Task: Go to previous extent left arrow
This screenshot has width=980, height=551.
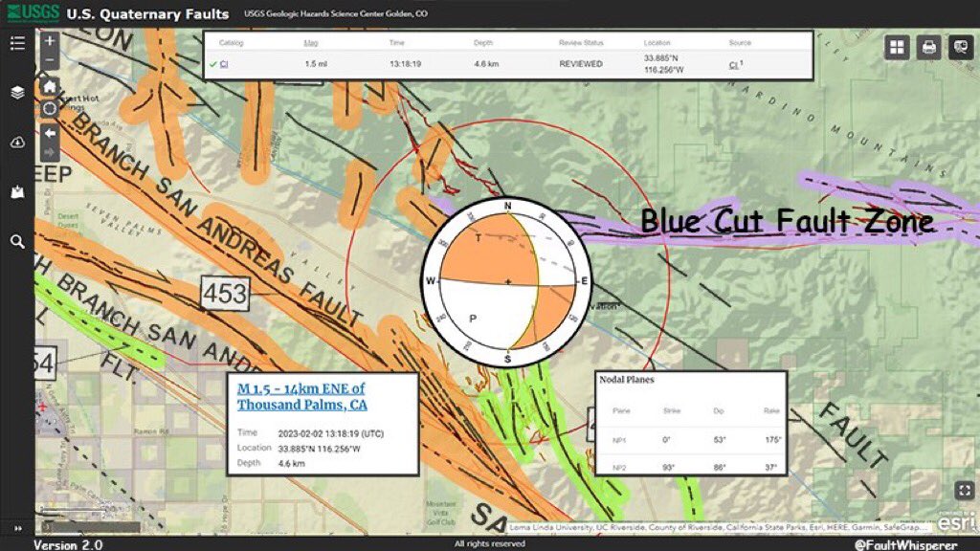Action: tap(50, 133)
